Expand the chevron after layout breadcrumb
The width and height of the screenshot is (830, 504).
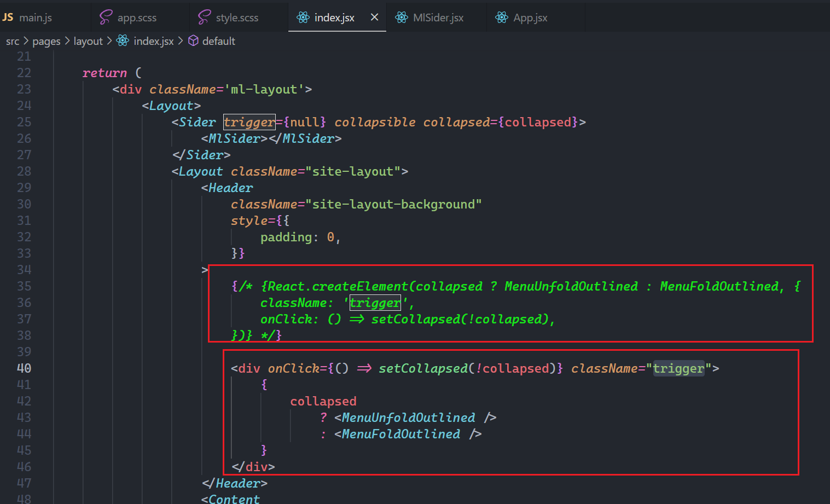click(x=109, y=41)
